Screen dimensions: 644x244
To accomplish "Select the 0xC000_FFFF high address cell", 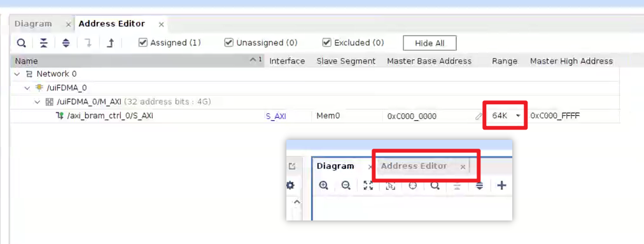I will [x=555, y=116].
